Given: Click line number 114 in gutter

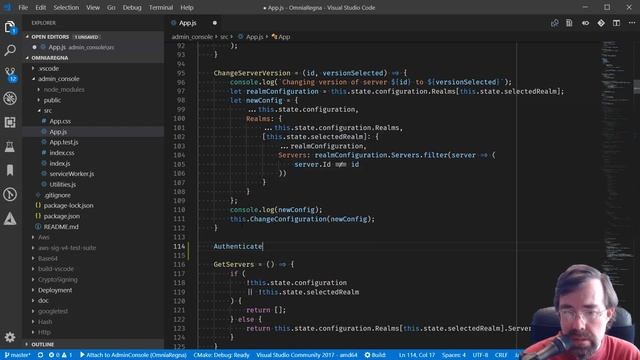Looking at the screenshot, I should tap(179, 246).
